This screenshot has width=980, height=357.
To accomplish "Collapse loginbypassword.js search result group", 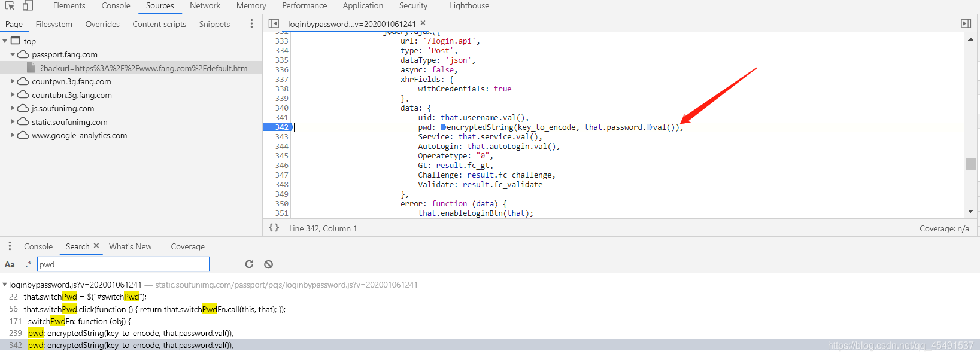I will (5, 285).
